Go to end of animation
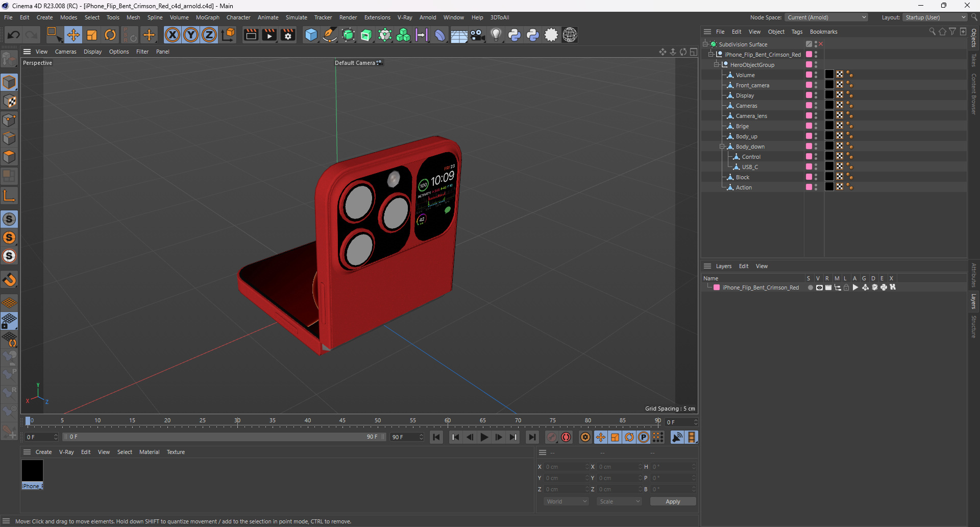Screen dimensions: 980x527 tap(532, 437)
